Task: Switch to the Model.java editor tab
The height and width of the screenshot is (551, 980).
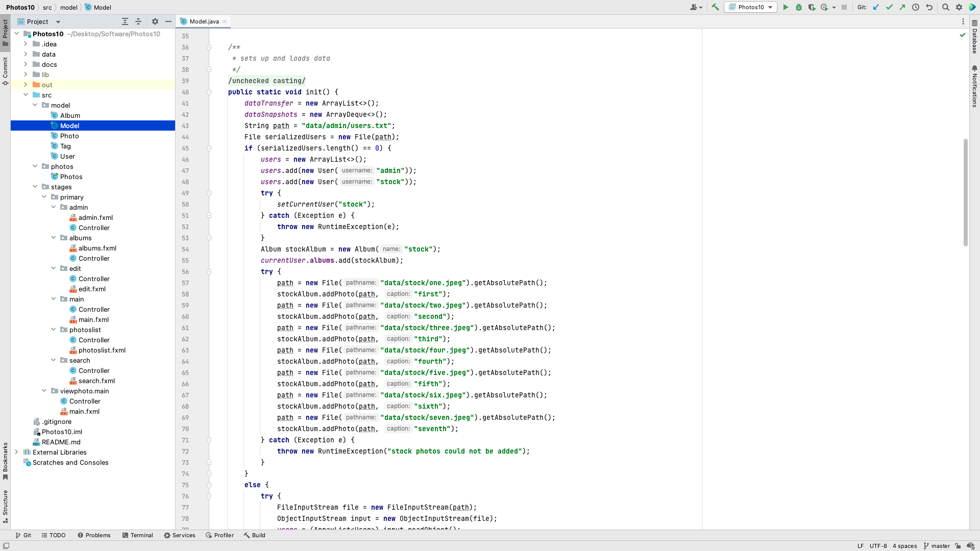Action: [203, 21]
